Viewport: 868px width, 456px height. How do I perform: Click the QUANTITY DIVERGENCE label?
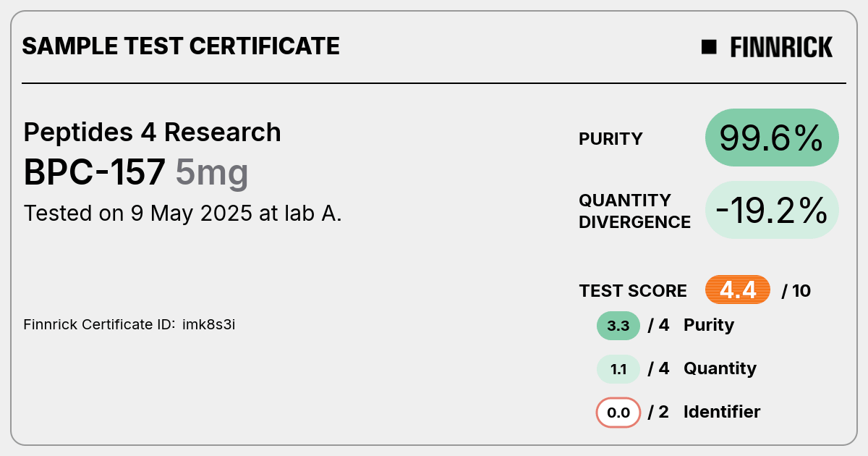click(x=634, y=211)
